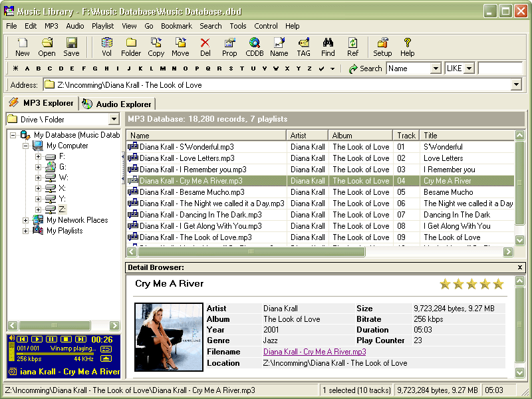Skip to previous track in player
This screenshot has height=399, width=532.
click(22, 339)
